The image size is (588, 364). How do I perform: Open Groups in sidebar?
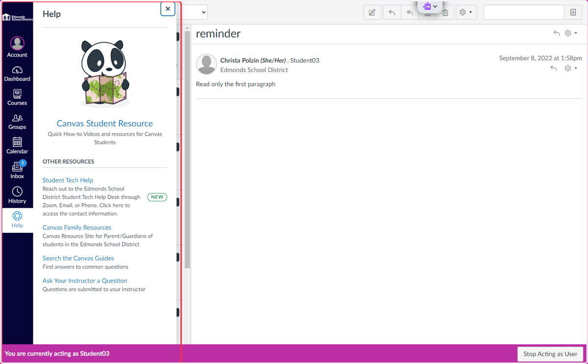(17, 121)
